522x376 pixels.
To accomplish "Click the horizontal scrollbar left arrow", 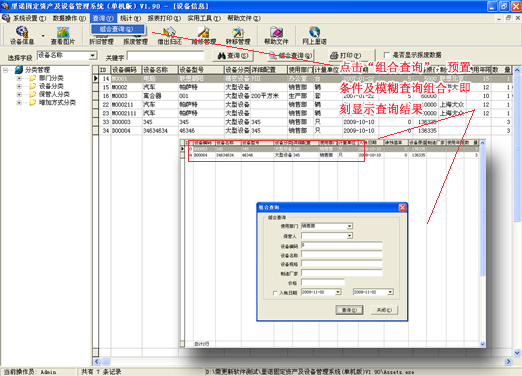I will coord(97,361).
